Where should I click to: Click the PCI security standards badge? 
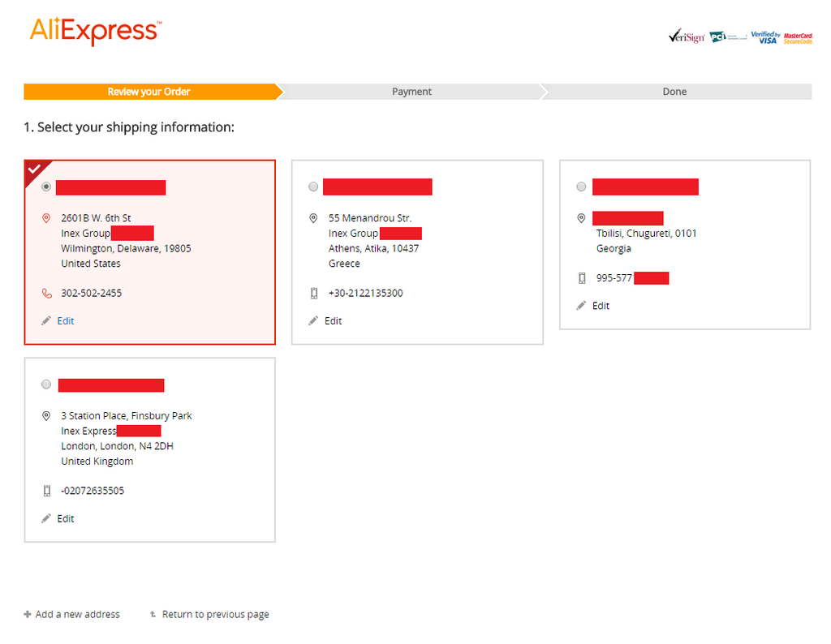(x=728, y=36)
